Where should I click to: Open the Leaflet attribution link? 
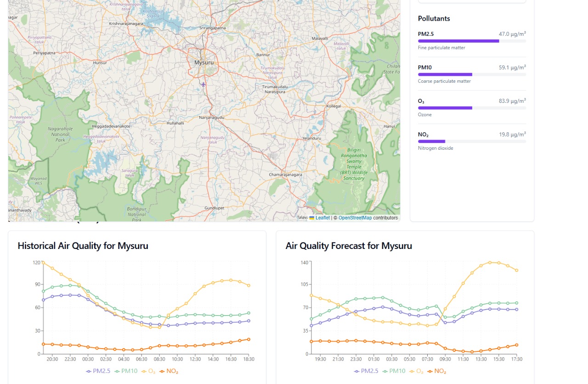[322, 218]
